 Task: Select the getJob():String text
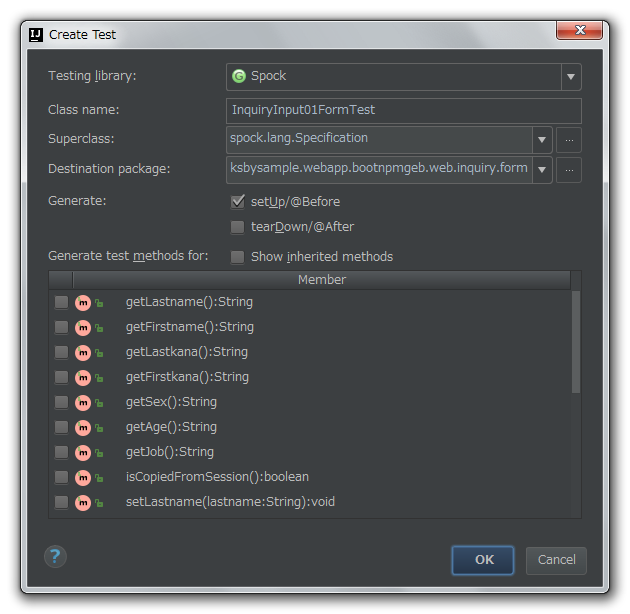170,452
